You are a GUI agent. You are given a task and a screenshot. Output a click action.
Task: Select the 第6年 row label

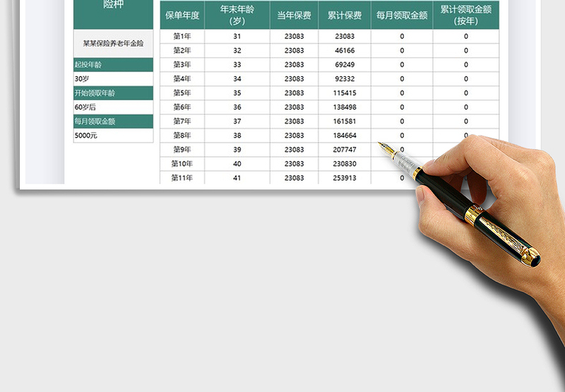click(x=182, y=107)
